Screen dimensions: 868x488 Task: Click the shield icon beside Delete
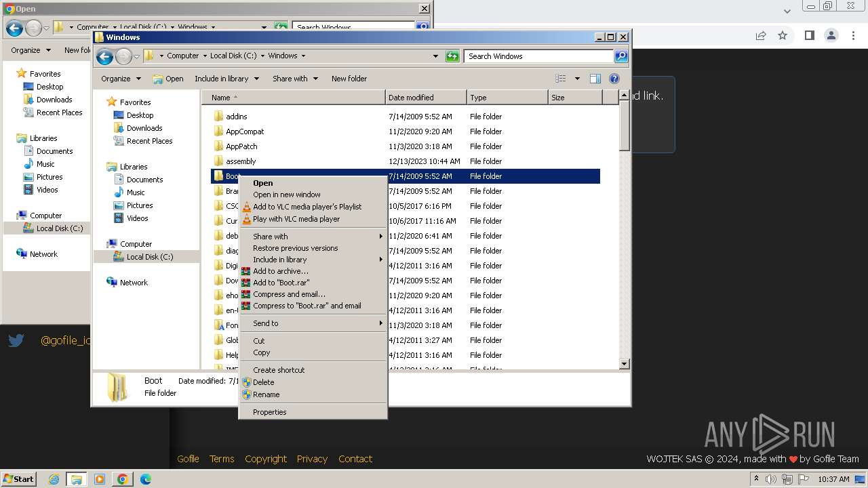coord(246,382)
